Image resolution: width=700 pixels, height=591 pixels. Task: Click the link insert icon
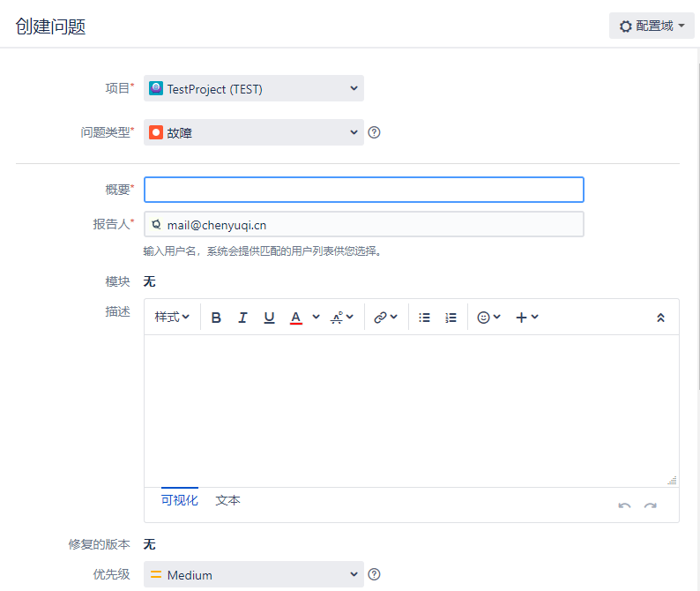[x=384, y=318]
